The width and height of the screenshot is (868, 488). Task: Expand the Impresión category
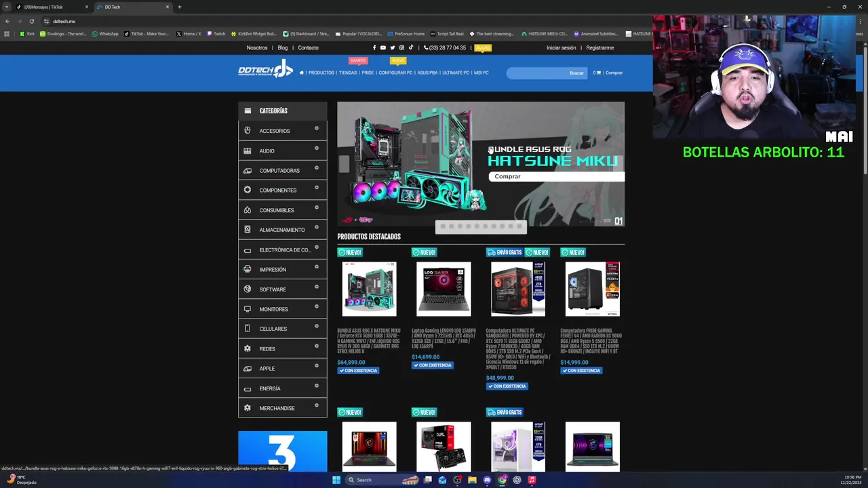316,267
